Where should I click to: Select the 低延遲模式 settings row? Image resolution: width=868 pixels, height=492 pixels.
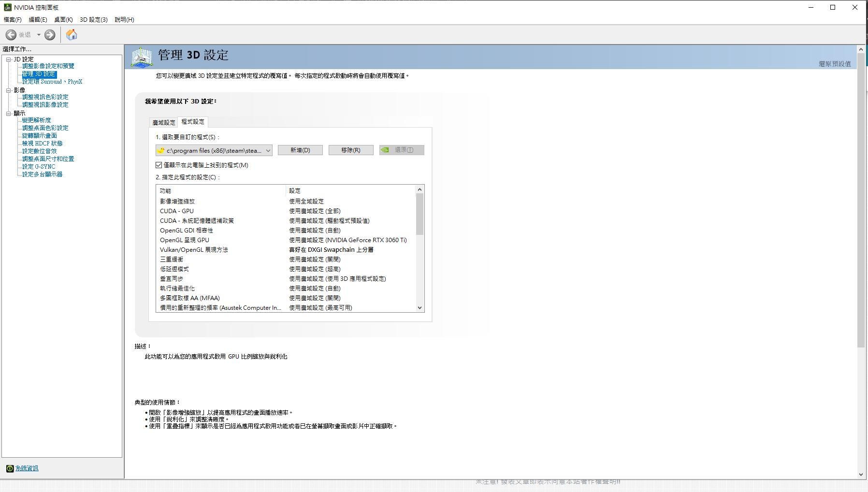[x=286, y=269]
